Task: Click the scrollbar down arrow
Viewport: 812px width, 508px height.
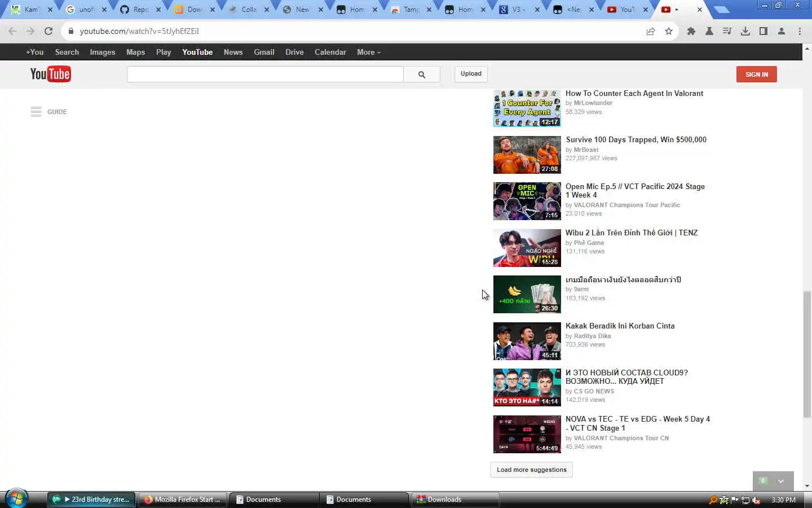Action: click(x=807, y=485)
